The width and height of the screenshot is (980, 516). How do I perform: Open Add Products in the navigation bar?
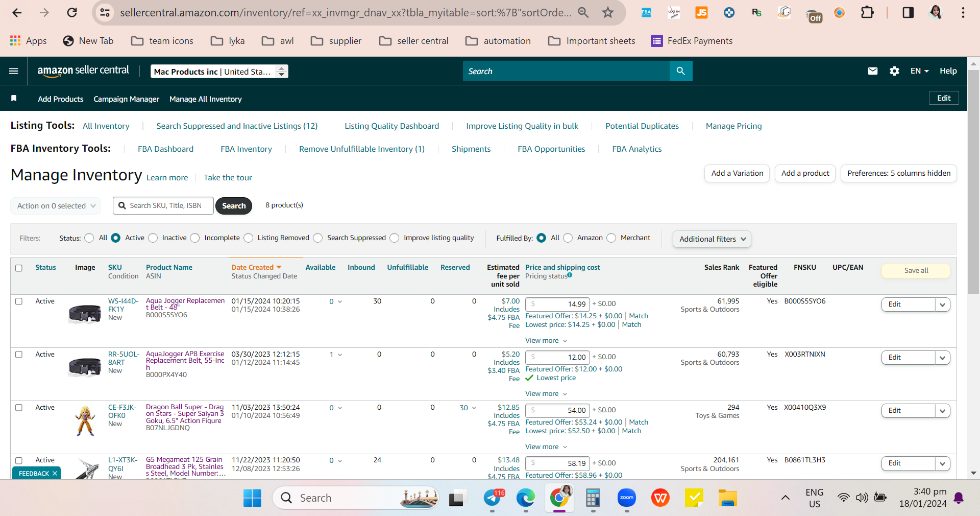coord(60,99)
